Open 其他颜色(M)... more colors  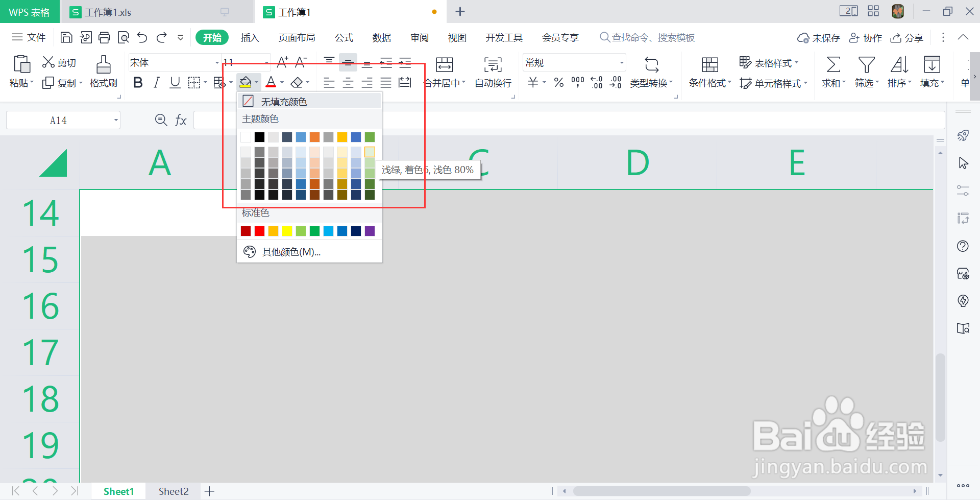[x=309, y=252]
